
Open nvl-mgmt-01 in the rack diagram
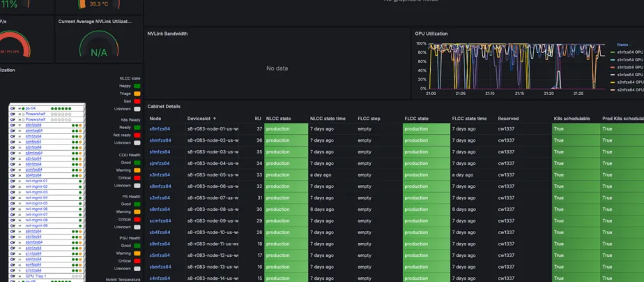(x=36, y=181)
